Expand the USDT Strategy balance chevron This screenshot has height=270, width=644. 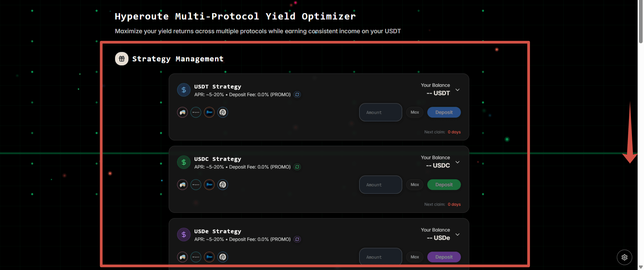coord(458,90)
